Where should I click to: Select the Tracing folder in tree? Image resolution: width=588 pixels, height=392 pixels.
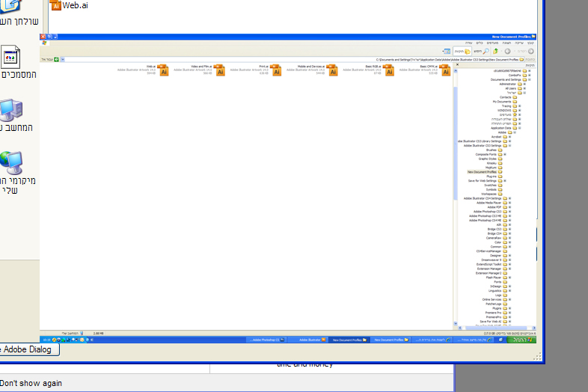(x=509, y=106)
